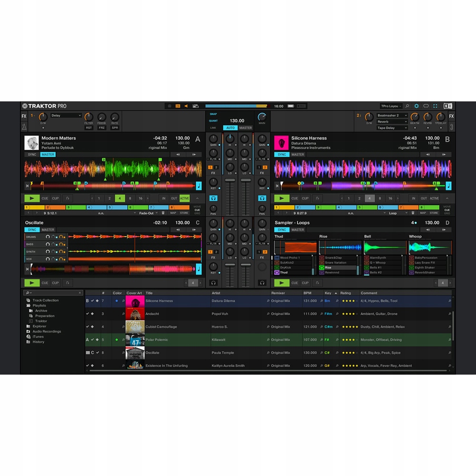Collapse Deck A advanced panel with chevron
476x476 pixels.
(x=198, y=198)
